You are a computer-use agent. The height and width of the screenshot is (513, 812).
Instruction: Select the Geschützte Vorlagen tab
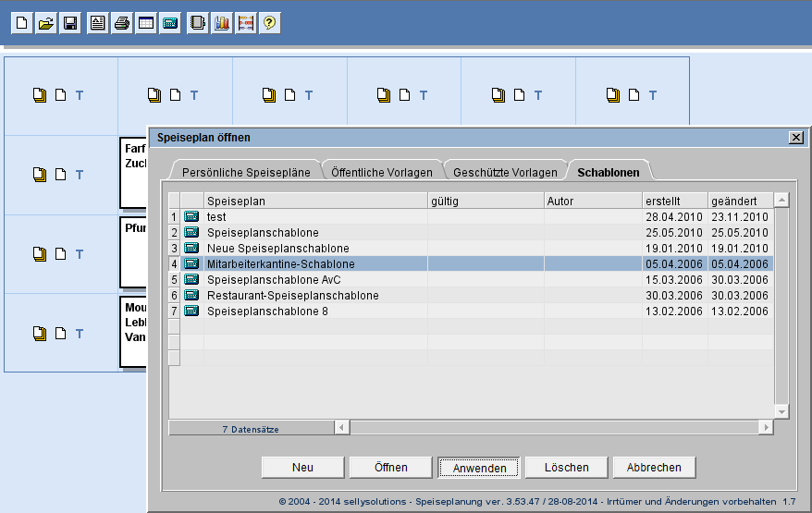click(505, 172)
